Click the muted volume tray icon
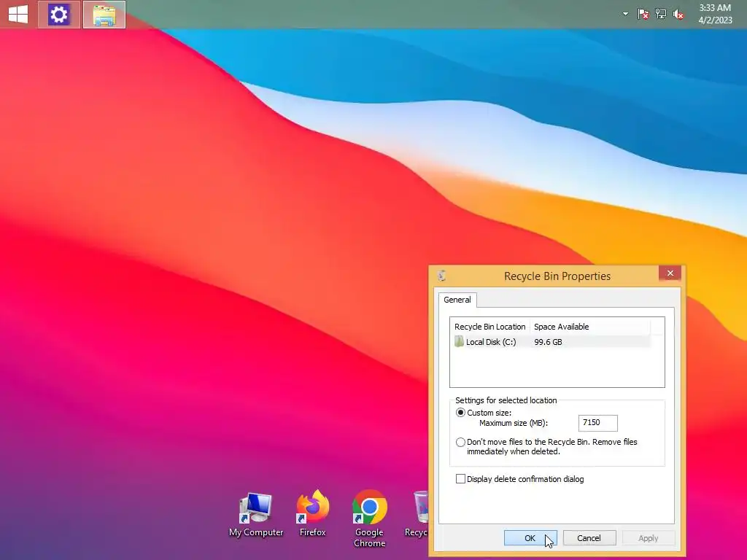The height and width of the screenshot is (560, 747). coord(678,15)
